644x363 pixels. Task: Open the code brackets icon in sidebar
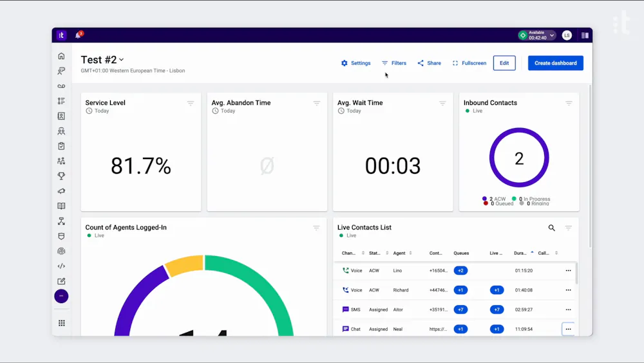[61, 266]
